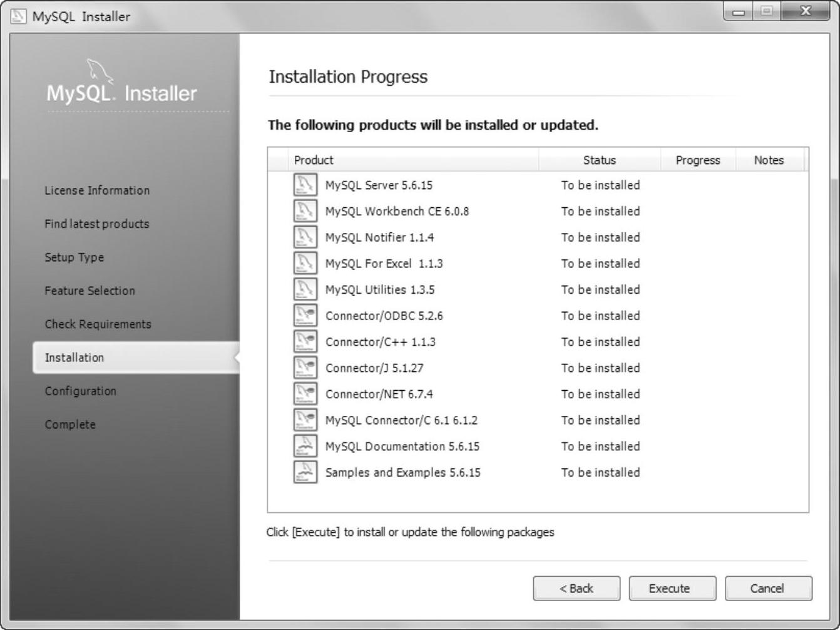Click the MySQL Utilities 1.3.5 icon
840x630 pixels.
coord(305,289)
